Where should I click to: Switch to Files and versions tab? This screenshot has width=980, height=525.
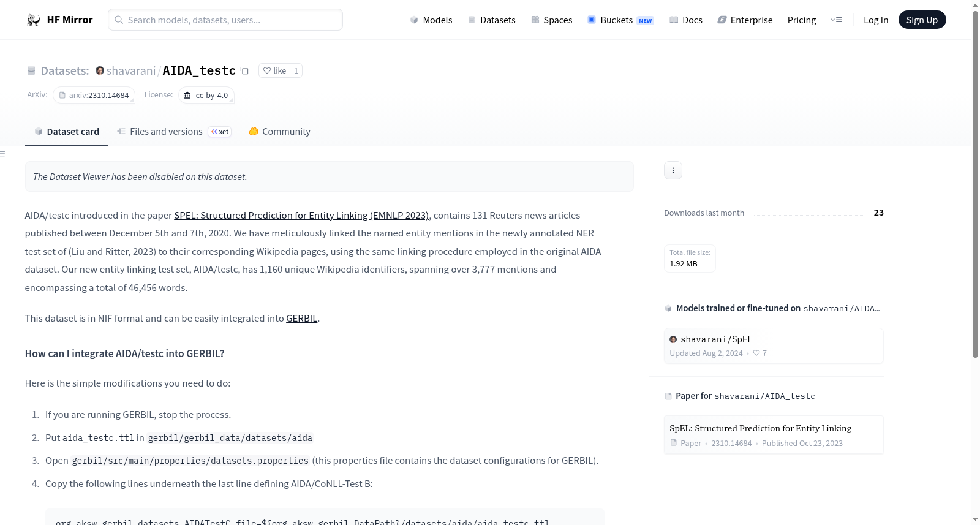(x=174, y=132)
